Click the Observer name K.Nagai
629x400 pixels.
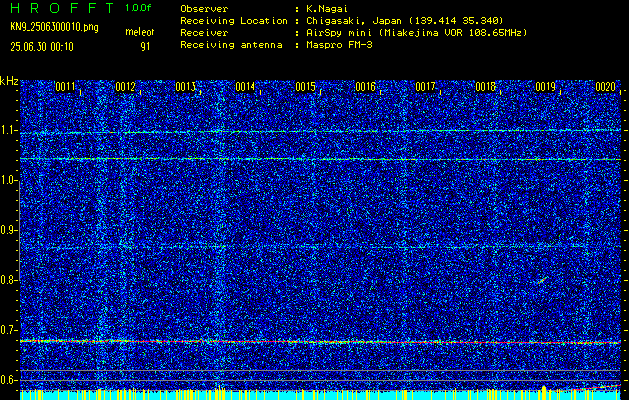(x=327, y=9)
